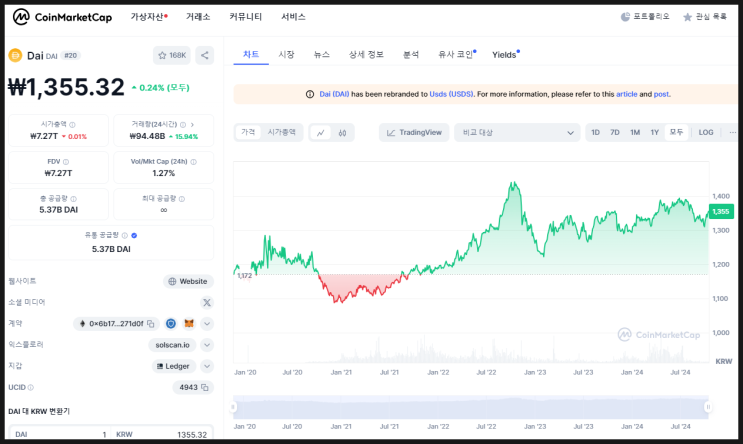Viewport: 743px width, 444px height.
Task: Click the info icon next to UCID
Action: 31,388
